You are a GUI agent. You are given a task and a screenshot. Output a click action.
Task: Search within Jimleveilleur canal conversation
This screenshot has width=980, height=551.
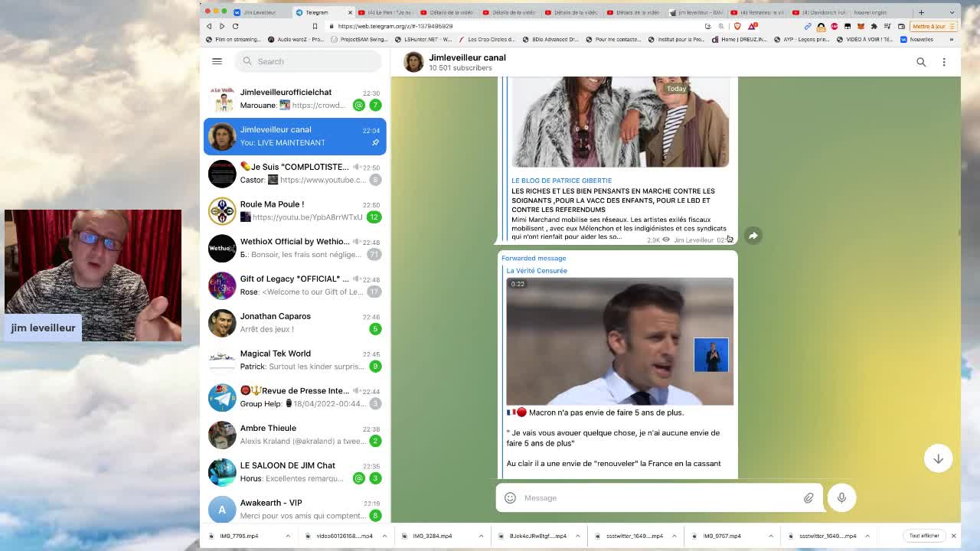pyautogui.click(x=921, y=62)
